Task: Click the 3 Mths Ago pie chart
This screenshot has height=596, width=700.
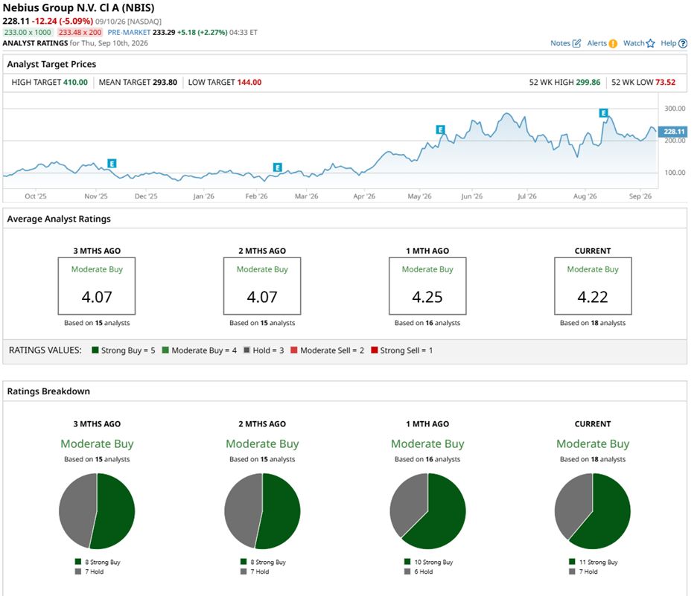Action: (97, 511)
